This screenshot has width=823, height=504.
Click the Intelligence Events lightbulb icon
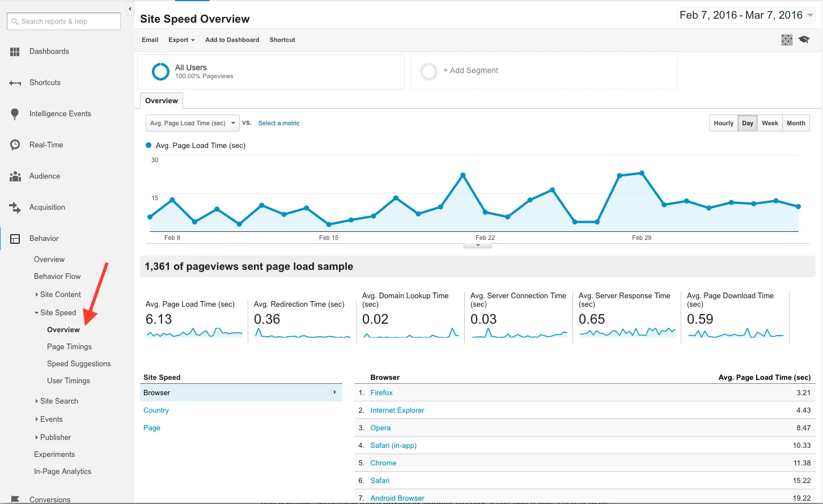(x=15, y=114)
